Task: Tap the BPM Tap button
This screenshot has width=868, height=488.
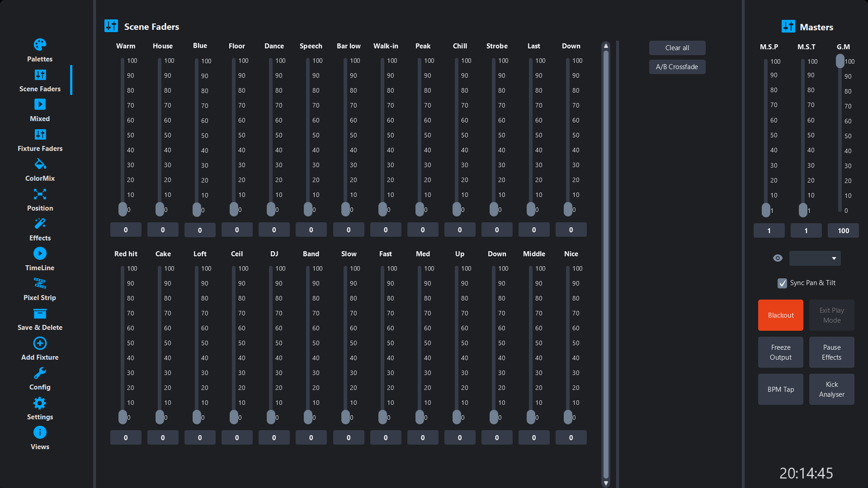Action: click(781, 389)
